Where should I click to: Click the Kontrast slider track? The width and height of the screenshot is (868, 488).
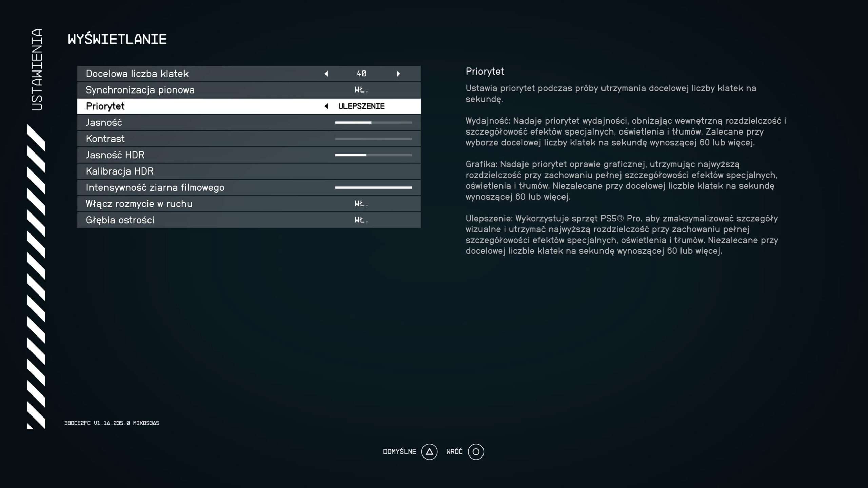373,139
